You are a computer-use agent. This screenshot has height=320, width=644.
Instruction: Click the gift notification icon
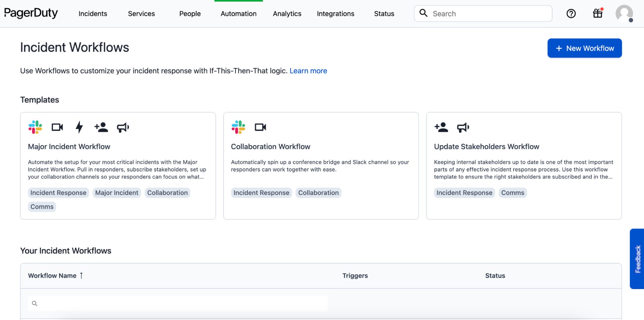tap(597, 13)
